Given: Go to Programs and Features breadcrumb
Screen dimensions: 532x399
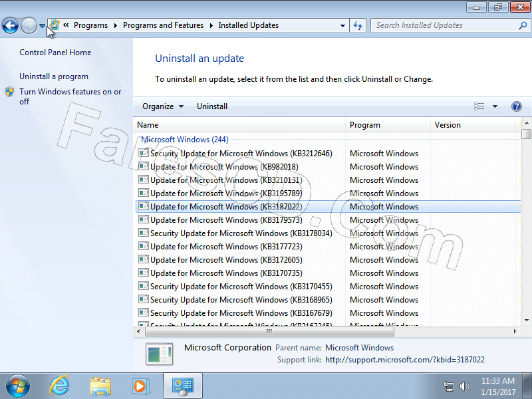Looking at the screenshot, I should coord(163,25).
